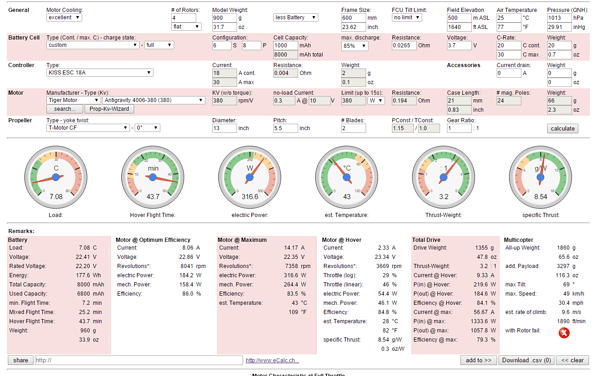Click the # of Rotors input field

tap(184, 18)
